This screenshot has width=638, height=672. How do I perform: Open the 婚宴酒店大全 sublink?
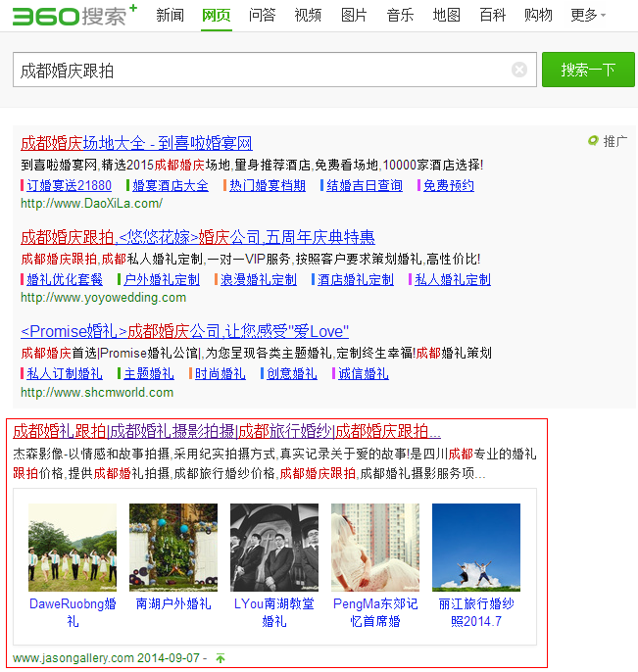tap(170, 185)
